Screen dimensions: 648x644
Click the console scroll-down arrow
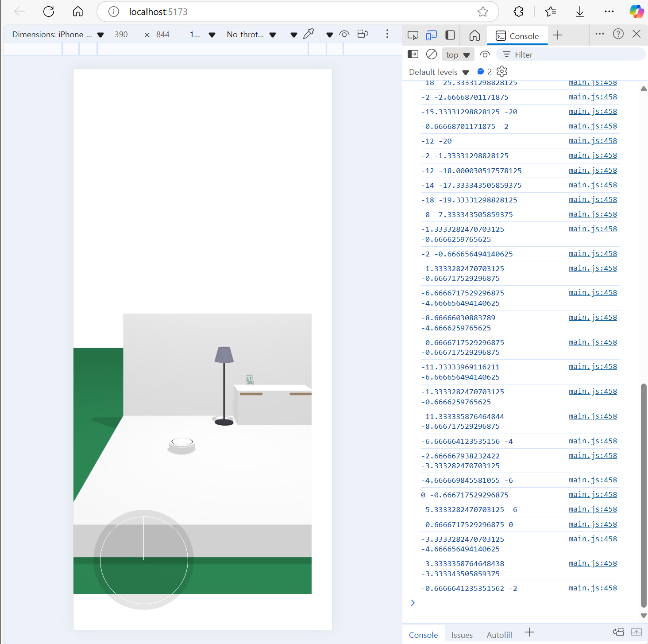[x=644, y=616]
